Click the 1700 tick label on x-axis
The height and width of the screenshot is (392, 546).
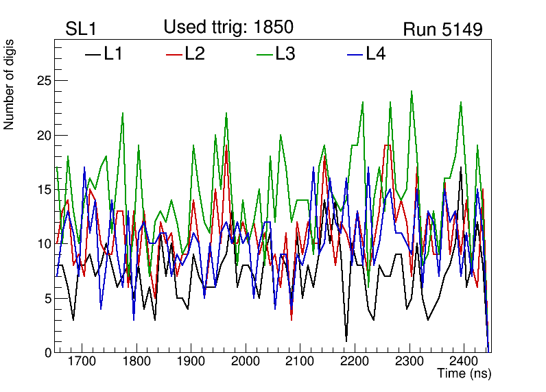[82, 361]
